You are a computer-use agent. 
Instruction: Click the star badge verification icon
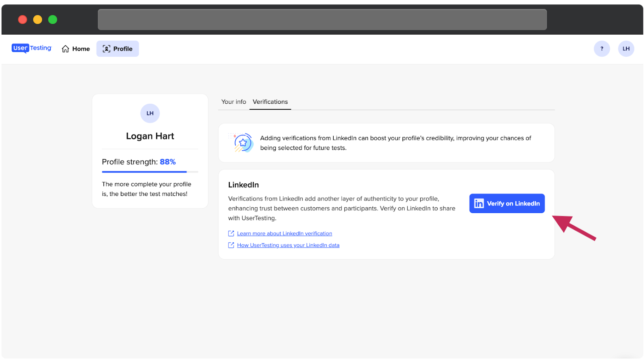(242, 143)
